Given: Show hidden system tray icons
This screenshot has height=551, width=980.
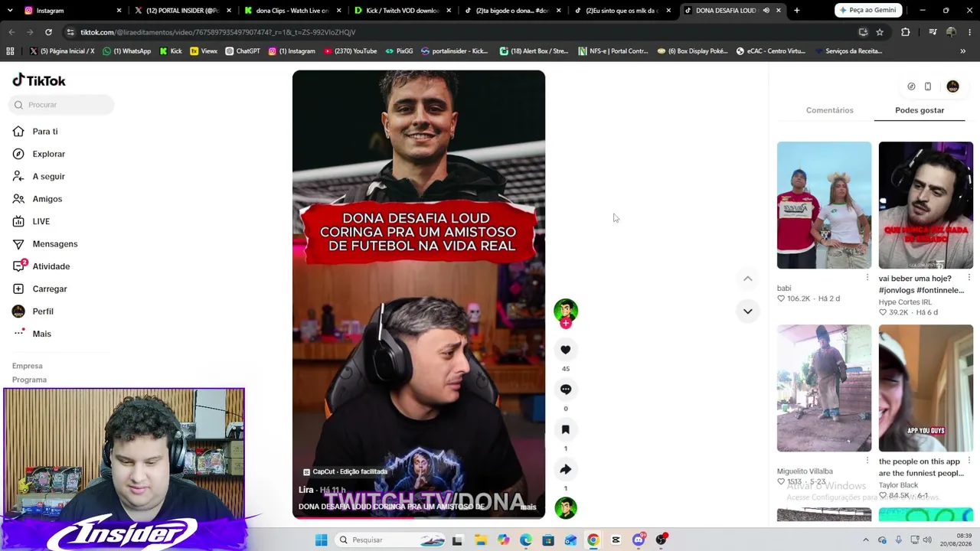Looking at the screenshot, I should tap(866, 540).
